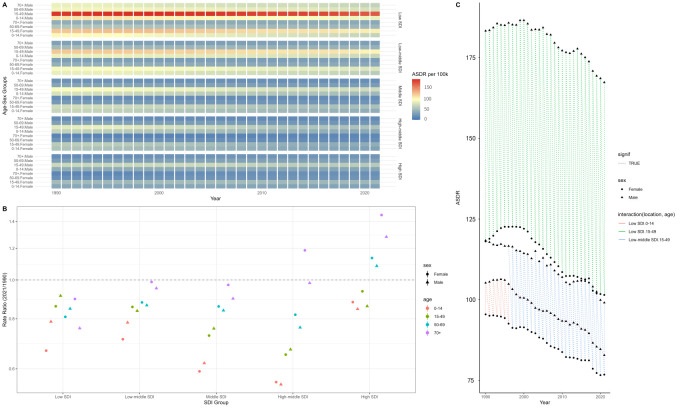Viewport: 680px width, 408px height.
Task: Click the 'signif' legend title in panel C
Action: pos(624,154)
